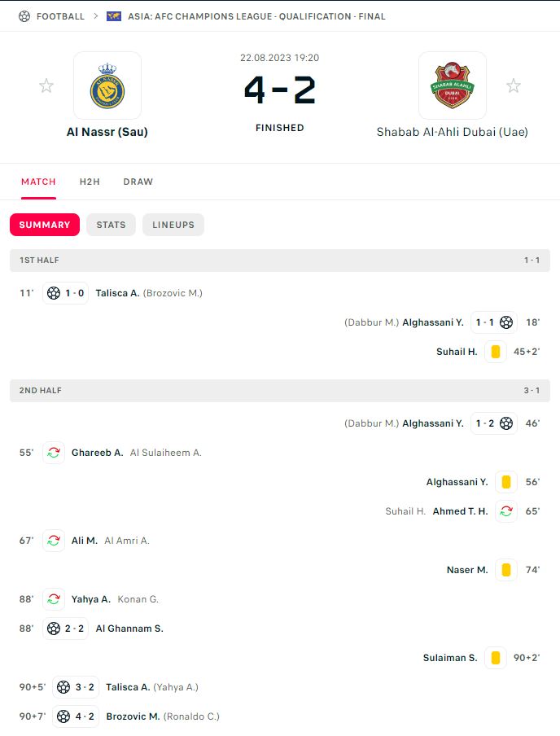Click the Al Nassr team logo
Screen dimensions: 560x736
107,85
